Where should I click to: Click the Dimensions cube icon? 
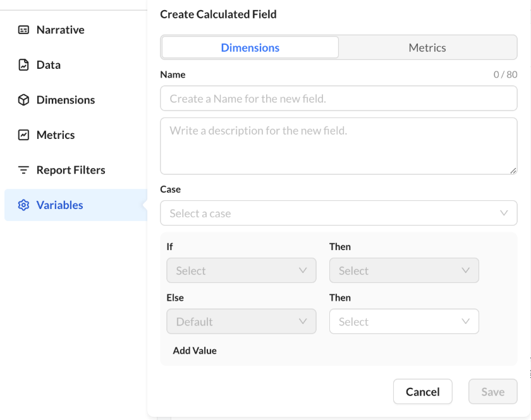(x=23, y=100)
